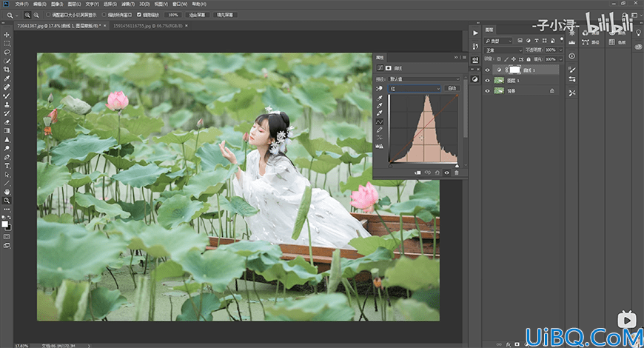This screenshot has height=348, width=644.
Task: Enable resize windows to fit checkbox
Action: 48,15
